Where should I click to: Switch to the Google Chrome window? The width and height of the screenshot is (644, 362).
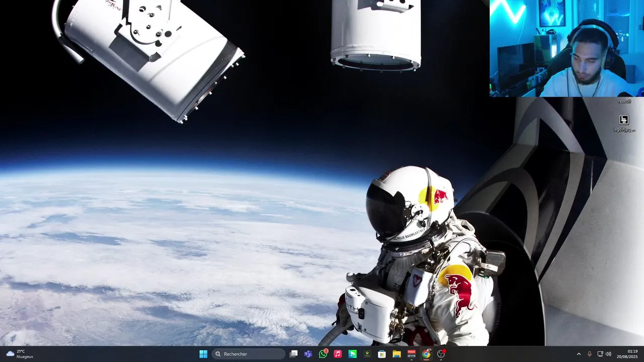(426, 354)
